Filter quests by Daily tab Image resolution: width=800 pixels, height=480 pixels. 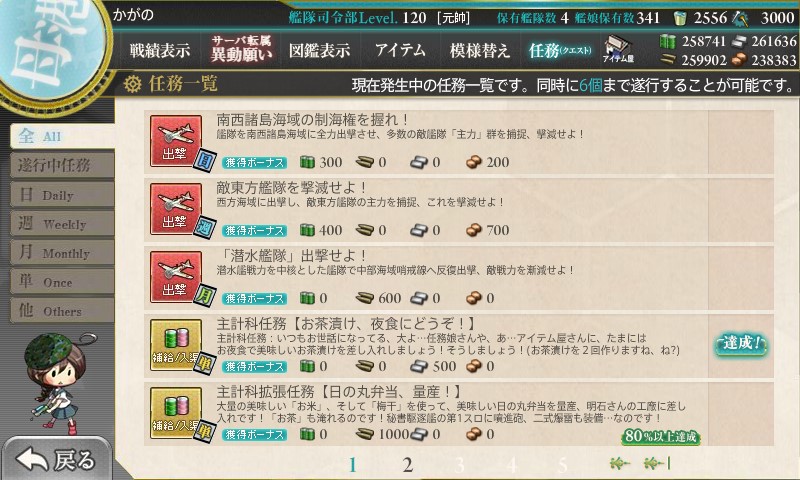coord(62,195)
